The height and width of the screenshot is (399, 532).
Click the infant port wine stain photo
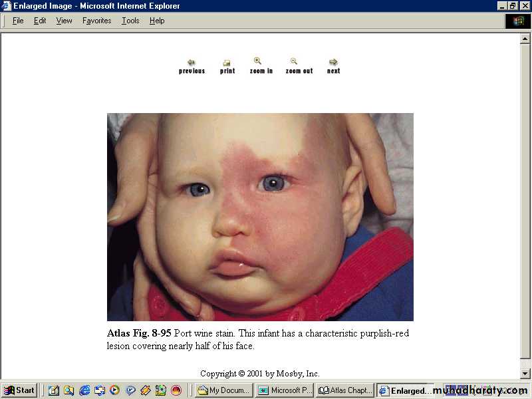tap(260, 217)
